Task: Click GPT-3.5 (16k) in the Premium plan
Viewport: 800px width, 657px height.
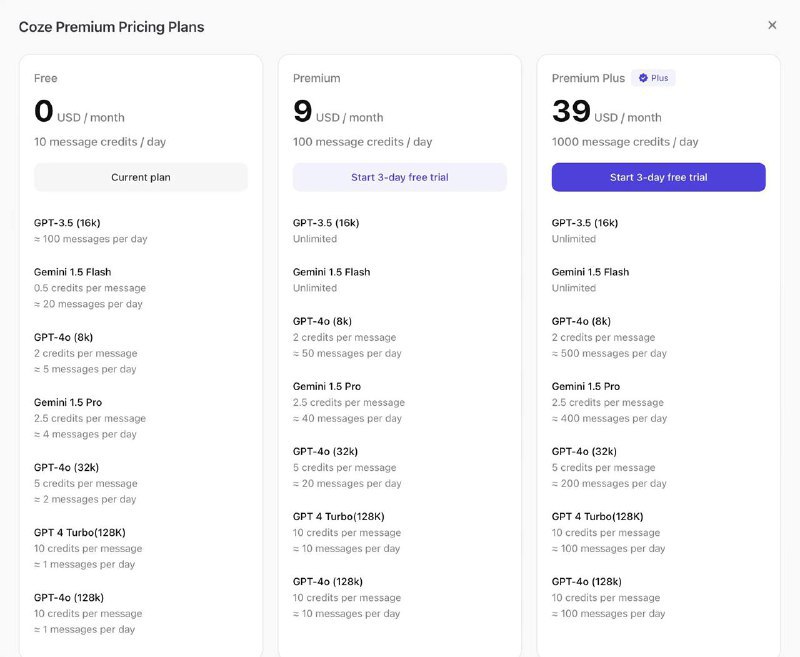Action: point(326,223)
